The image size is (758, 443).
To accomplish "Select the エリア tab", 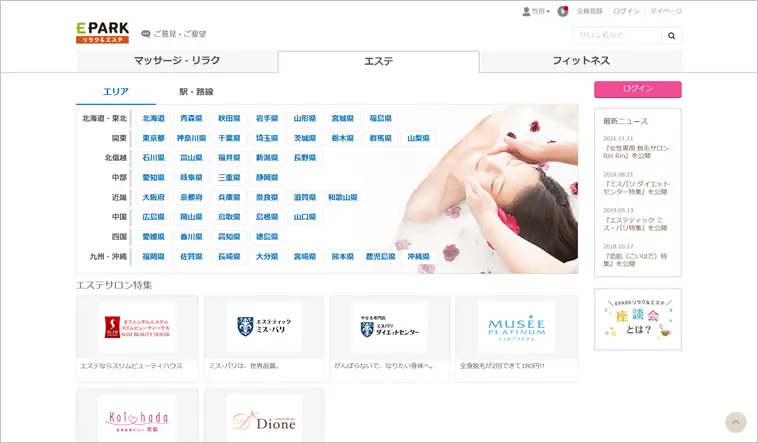I will tap(116, 92).
